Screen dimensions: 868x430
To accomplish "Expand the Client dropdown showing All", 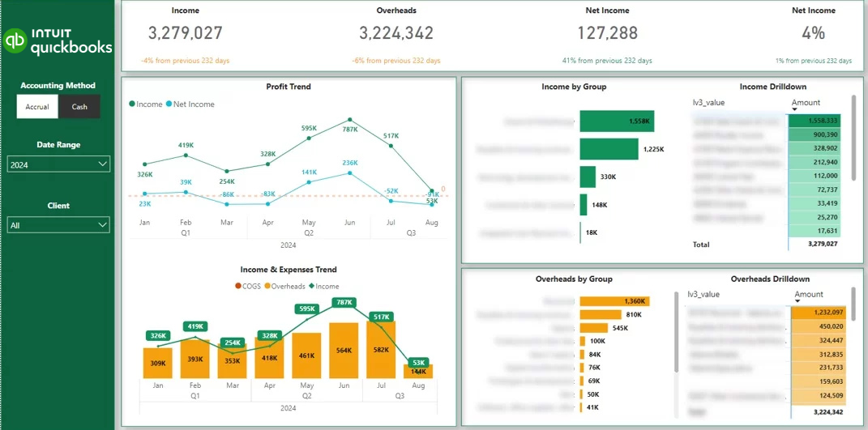I will [58, 225].
